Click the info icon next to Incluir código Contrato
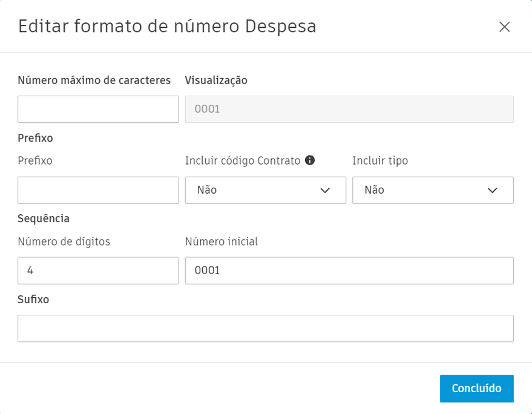 click(x=312, y=160)
